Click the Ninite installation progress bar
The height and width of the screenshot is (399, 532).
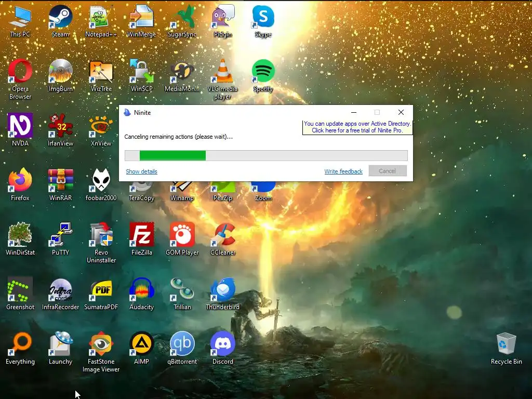click(266, 155)
